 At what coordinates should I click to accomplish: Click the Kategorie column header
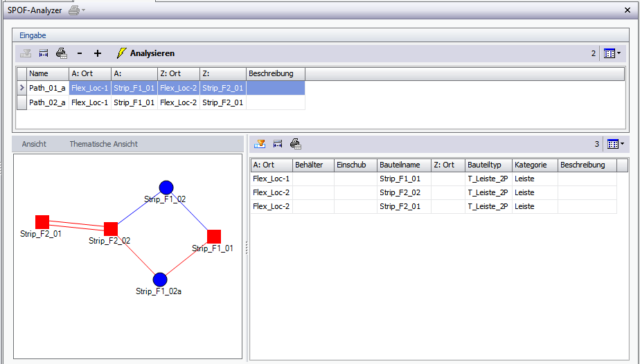click(535, 165)
